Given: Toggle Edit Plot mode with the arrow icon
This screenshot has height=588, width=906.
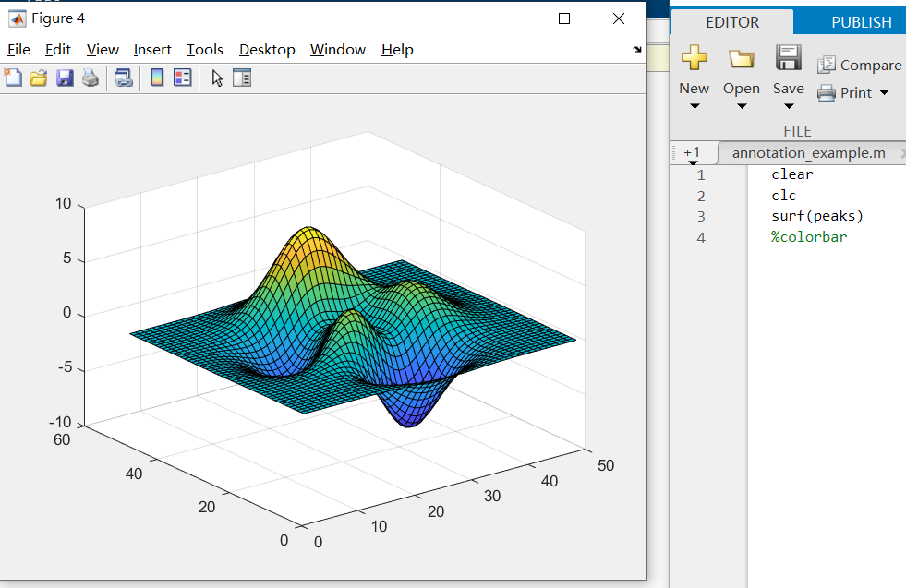Looking at the screenshot, I should click(216, 78).
